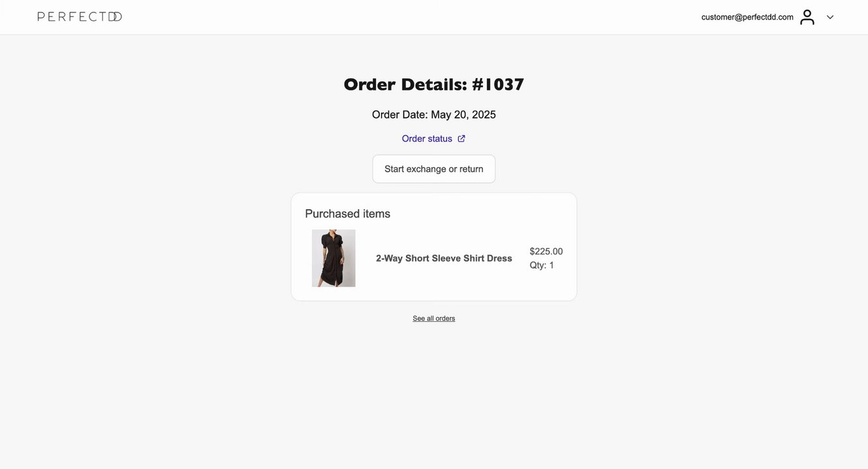Screen dimensions: 868x469
Task: Click the customer@perfectdd.com email address
Action: pos(747,17)
